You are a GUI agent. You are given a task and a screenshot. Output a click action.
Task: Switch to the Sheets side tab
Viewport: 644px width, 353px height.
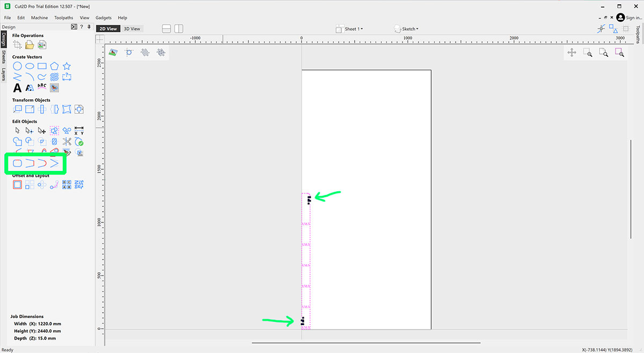(3, 57)
